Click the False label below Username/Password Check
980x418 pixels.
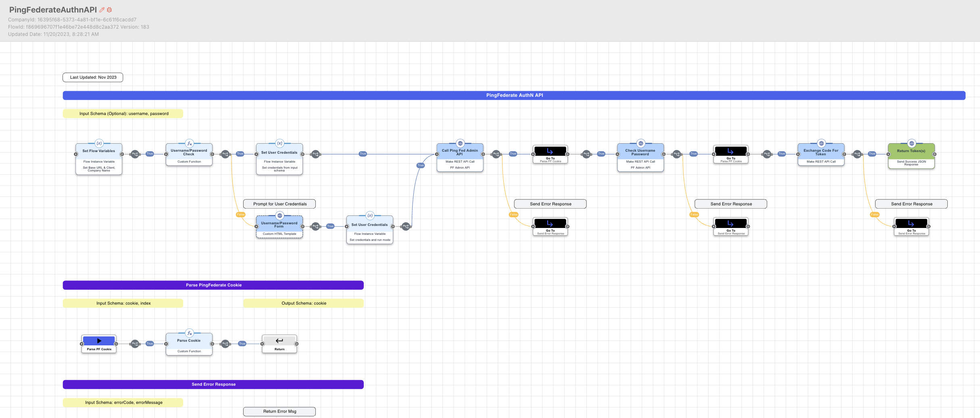coord(240,215)
